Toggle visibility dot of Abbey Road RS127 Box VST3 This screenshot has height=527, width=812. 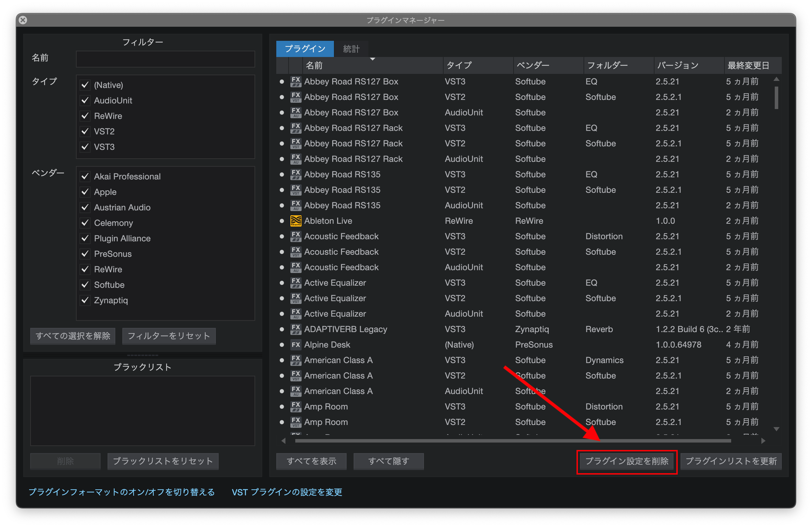282,82
